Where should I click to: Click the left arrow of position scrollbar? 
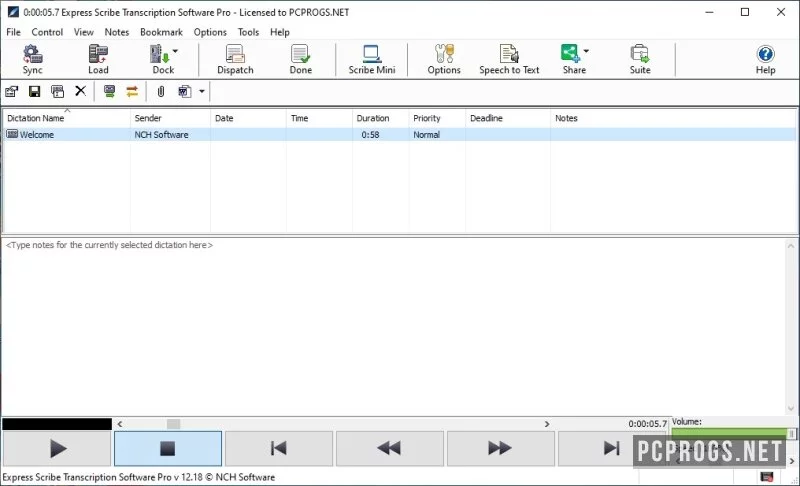point(120,424)
